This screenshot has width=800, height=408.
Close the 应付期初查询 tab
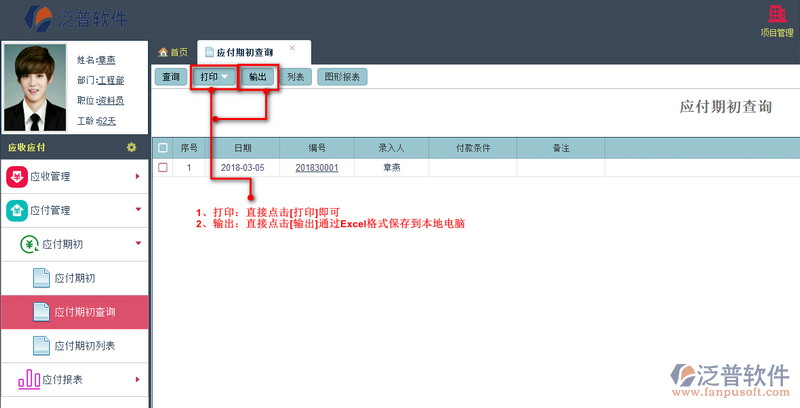pos(292,48)
